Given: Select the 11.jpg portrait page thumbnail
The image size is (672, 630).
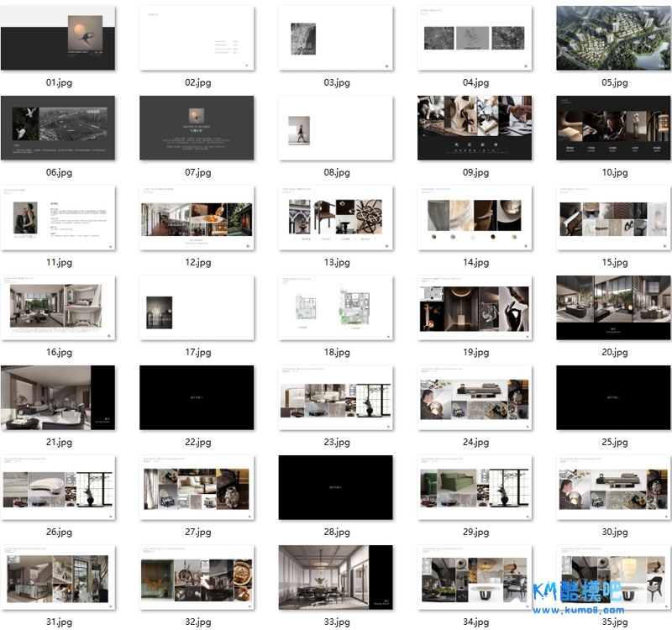Looking at the screenshot, I should (58, 218).
